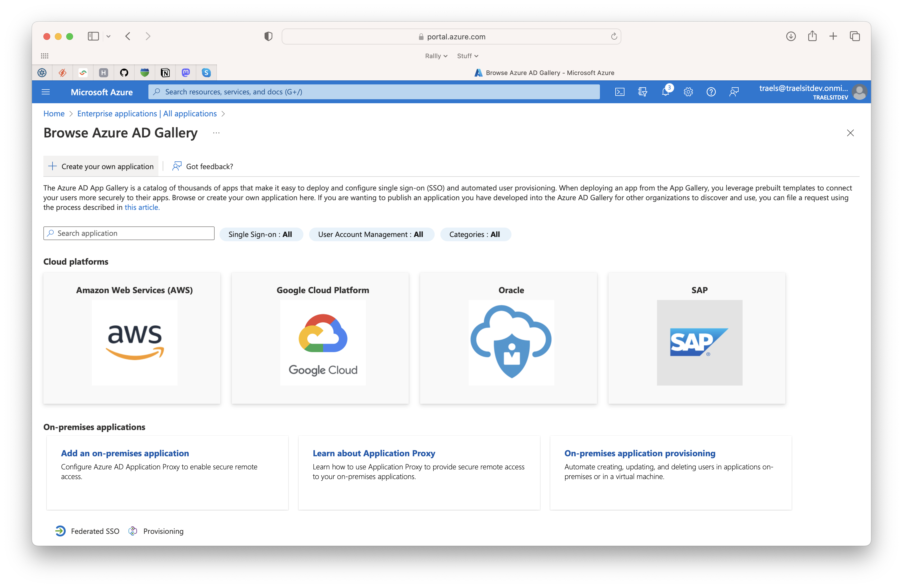Viewport: 903px width, 588px height.
Task: Open Safari downloads icon
Action: (791, 37)
